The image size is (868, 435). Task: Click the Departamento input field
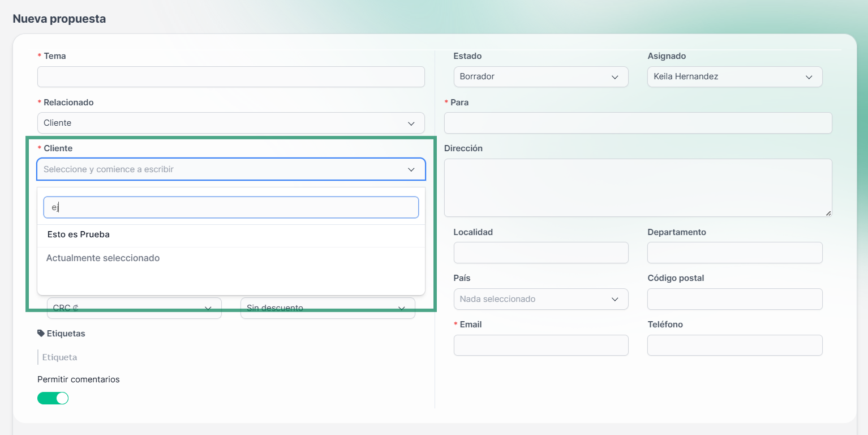pos(734,253)
